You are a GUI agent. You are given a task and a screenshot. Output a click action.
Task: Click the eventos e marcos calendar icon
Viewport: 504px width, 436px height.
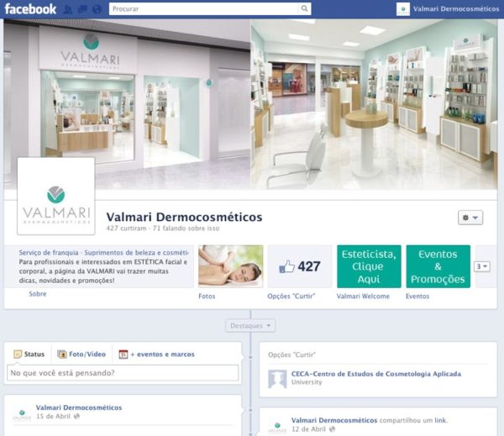click(123, 355)
